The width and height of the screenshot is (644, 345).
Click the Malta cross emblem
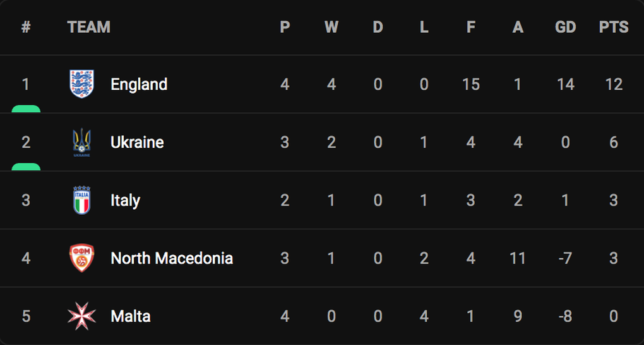tap(81, 316)
